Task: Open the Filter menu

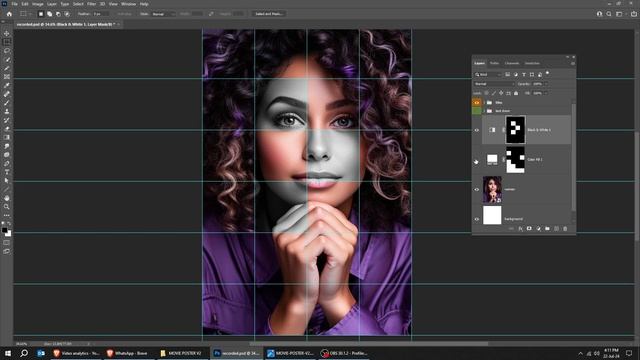Action: tap(91, 4)
